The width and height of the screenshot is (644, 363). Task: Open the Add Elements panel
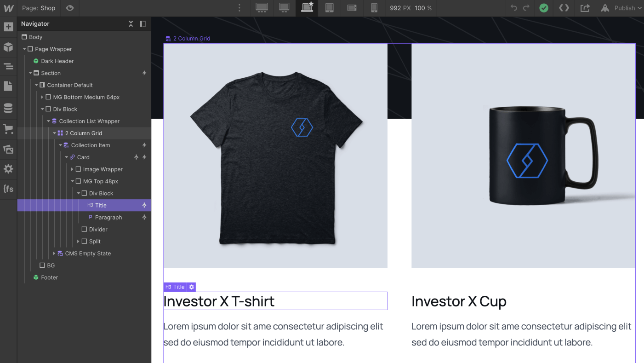click(8, 27)
